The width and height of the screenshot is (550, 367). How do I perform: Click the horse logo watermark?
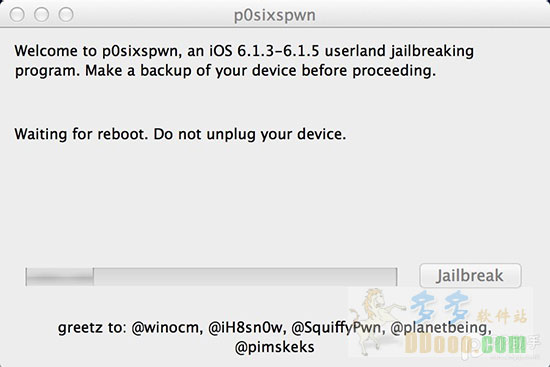pyautogui.click(x=377, y=320)
